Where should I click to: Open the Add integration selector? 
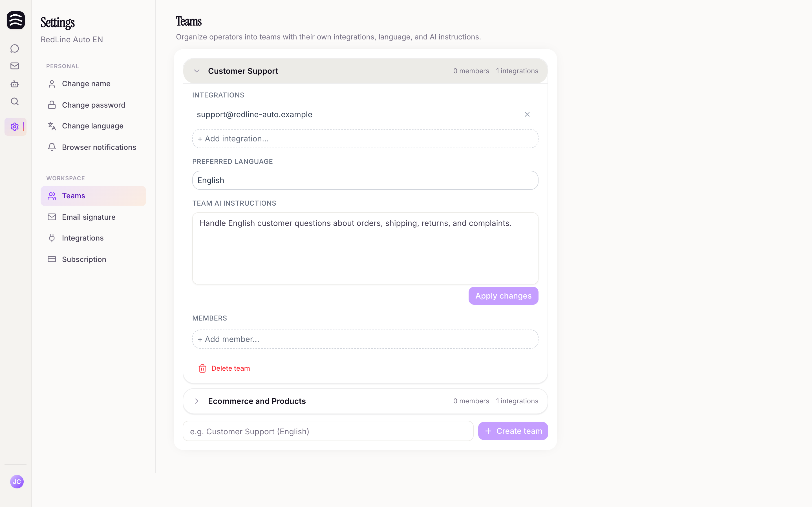pyautogui.click(x=365, y=139)
